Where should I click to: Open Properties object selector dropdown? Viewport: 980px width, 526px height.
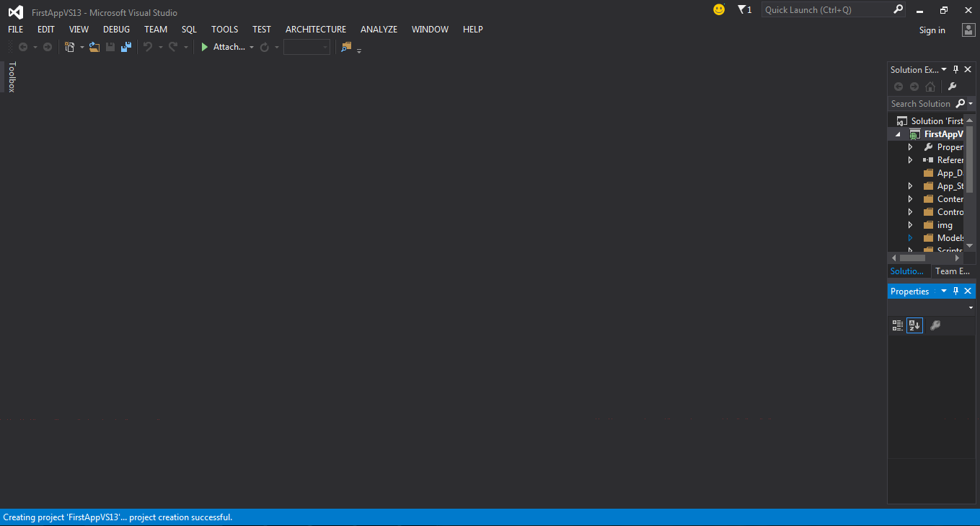pos(971,308)
